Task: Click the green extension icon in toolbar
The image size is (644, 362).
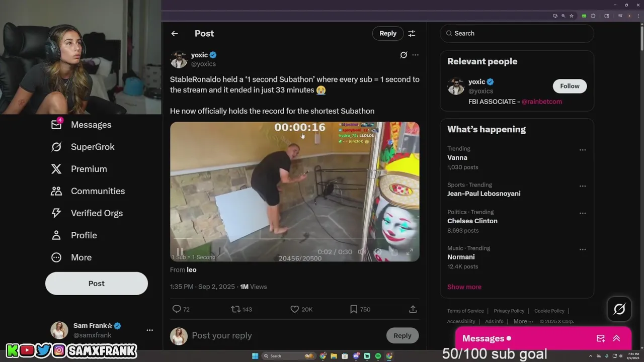Action: click(x=584, y=16)
